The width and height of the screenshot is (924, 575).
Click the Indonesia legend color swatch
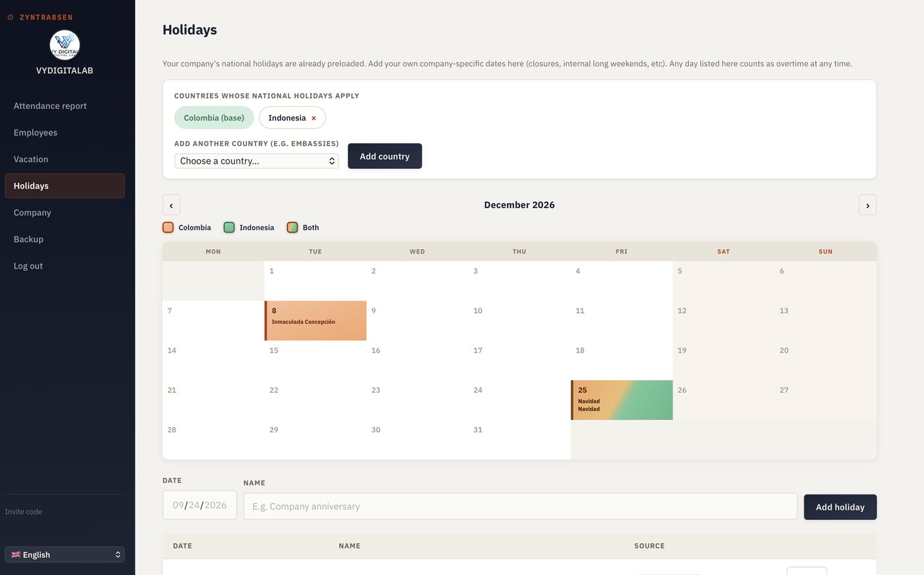pyautogui.click(x=229, y=227)
